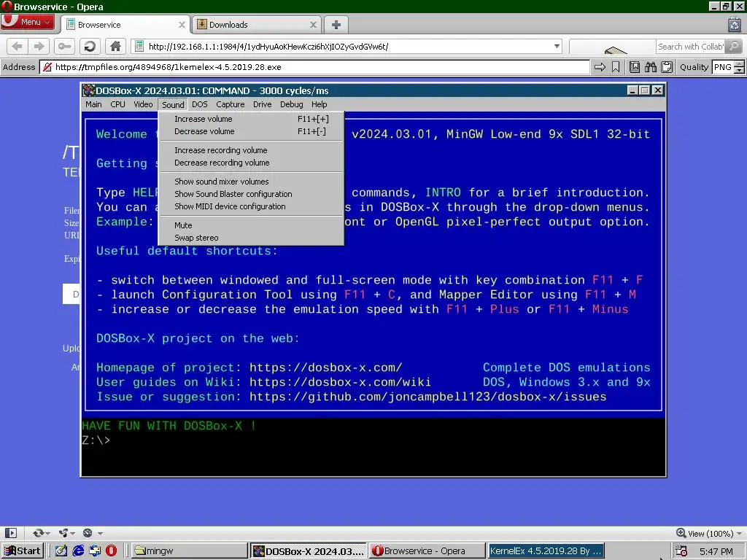Switch to KernelEx 4.5.2019.28 taskbar window
Screen dimensions: 747x560
click(546, 551)
